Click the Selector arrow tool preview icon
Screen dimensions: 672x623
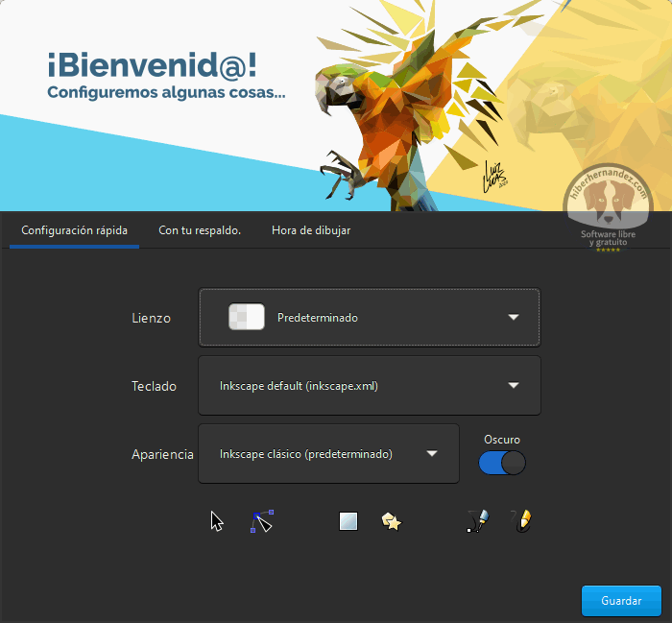(x=217, y=521)
